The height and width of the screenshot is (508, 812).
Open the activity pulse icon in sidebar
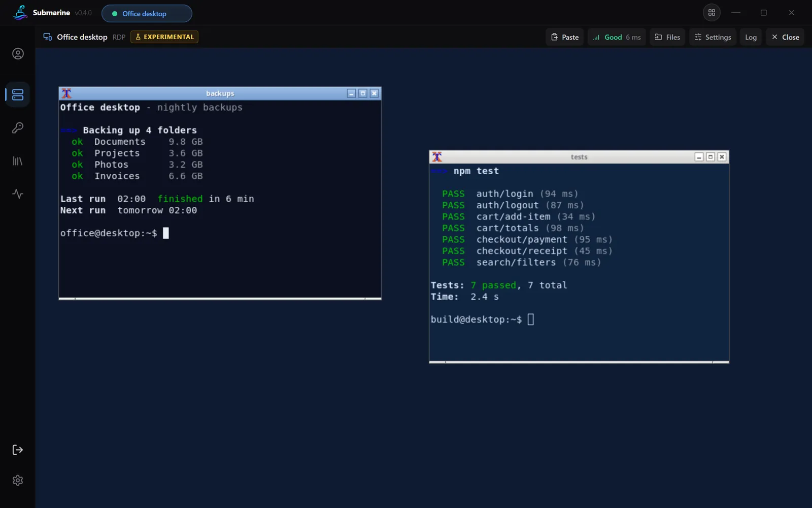(x=18, y=194)
